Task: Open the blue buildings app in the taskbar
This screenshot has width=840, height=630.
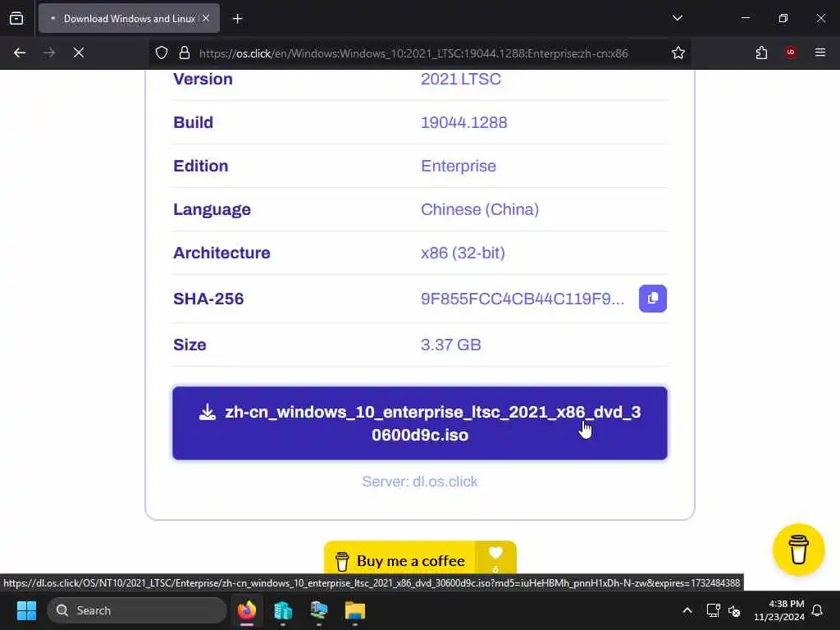Action: [283, 610]
